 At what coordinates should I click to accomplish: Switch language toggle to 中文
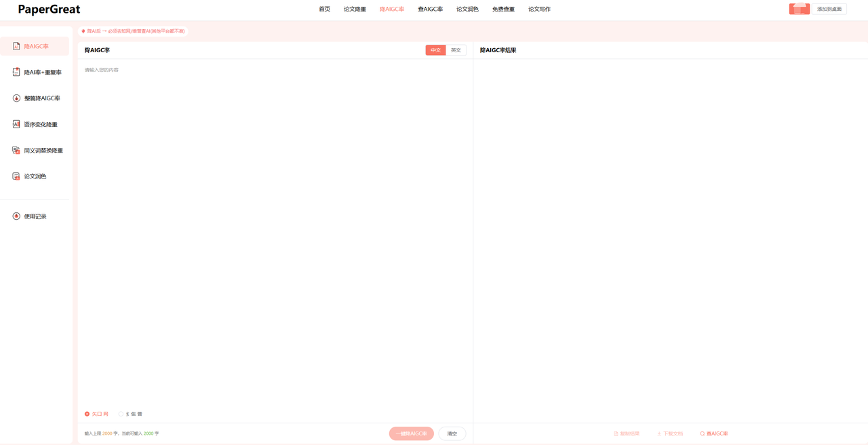click(x=435, y=50)
